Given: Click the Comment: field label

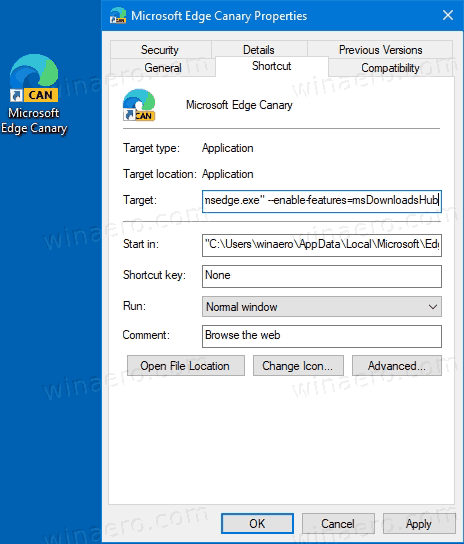Looking at the screenshot, I should 146,335.
